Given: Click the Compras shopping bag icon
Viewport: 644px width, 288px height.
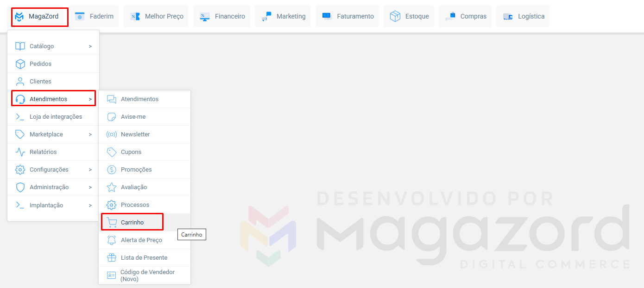Looking at the screenshot, I should (450, 16).
